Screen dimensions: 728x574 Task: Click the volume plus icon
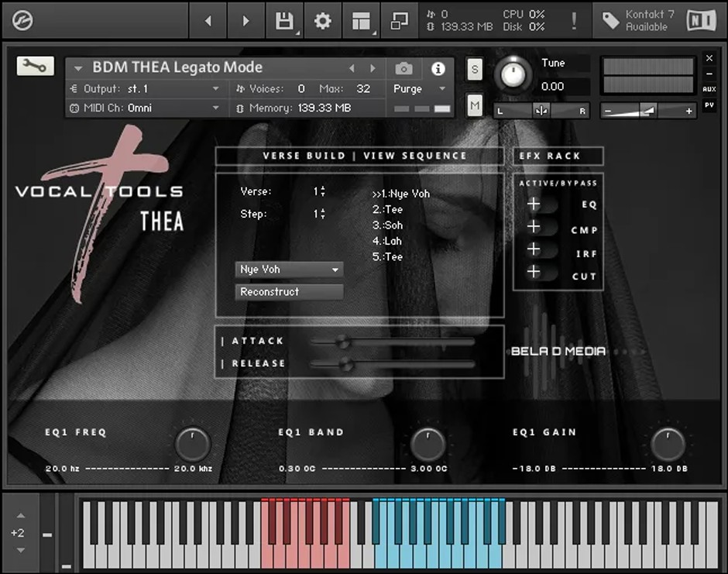click(689, 111)
